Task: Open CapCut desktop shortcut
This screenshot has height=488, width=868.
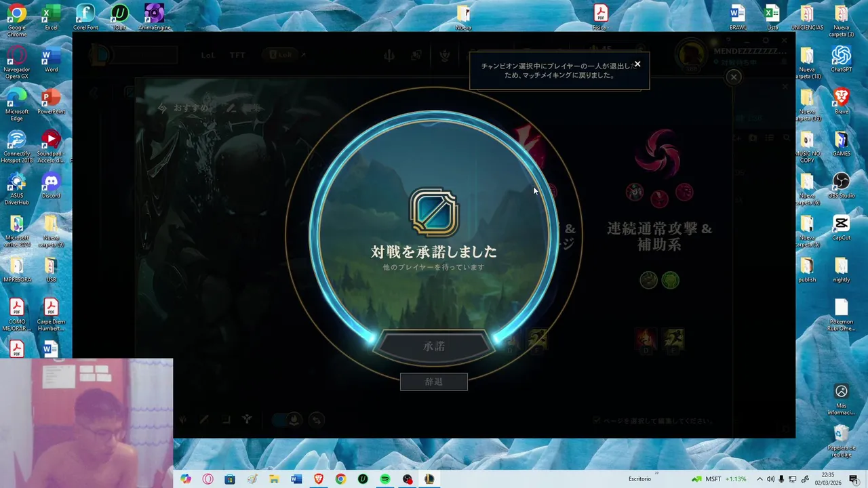Action: [842, 228]
